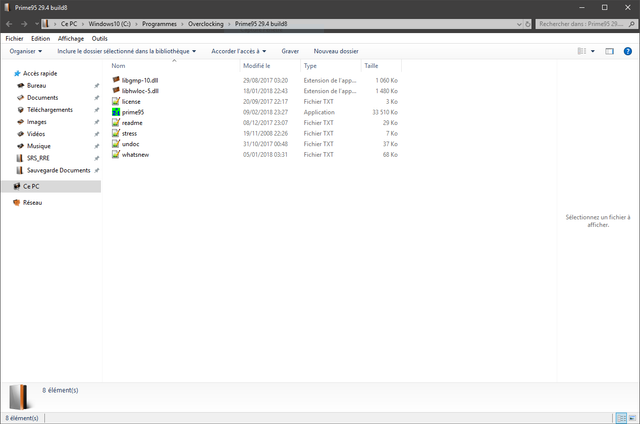Click the date 09/02/2018 23:27 of prime95
Image resolution: width=640 pixels, height=424 pixels.
coord(265,112)
